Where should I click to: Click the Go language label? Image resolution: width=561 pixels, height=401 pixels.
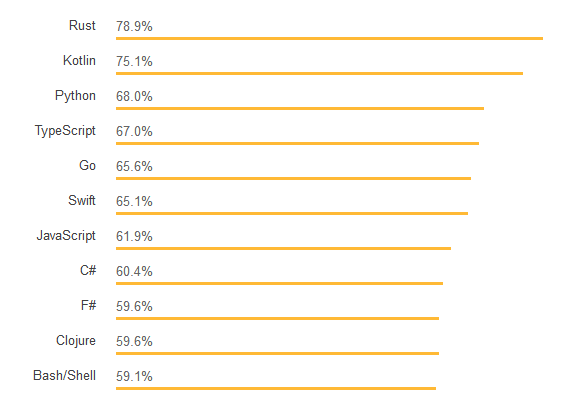coord(88,166)
